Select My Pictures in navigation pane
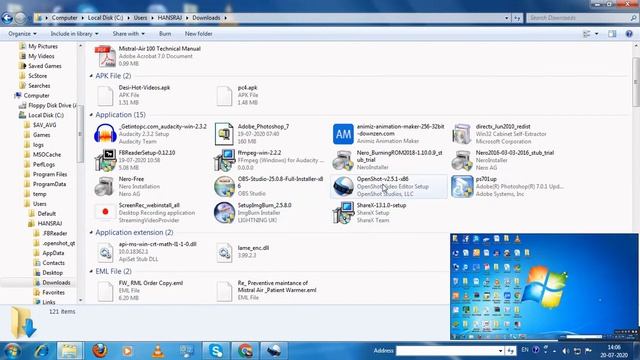The height and width of the screenshot is (360, 640). (43, 47)
